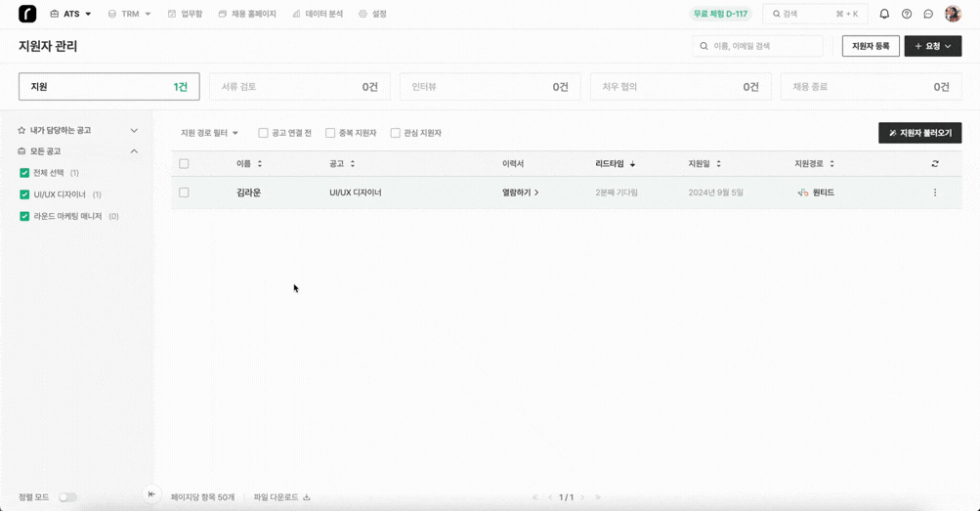Image resolution: width=980 pixels, height=511 pixels.
Task: Uncheck the UI/UX 디자이너 checkbox
Action: coord(24,194)
